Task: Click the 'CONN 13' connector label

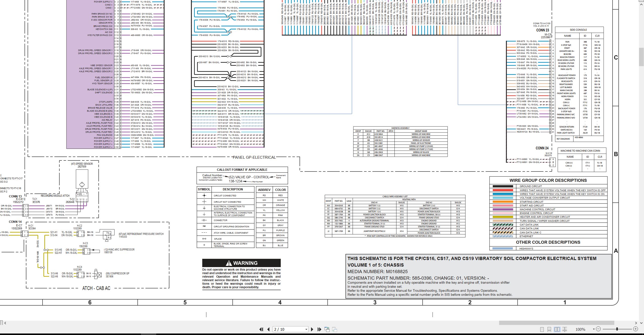Action: 15,196
